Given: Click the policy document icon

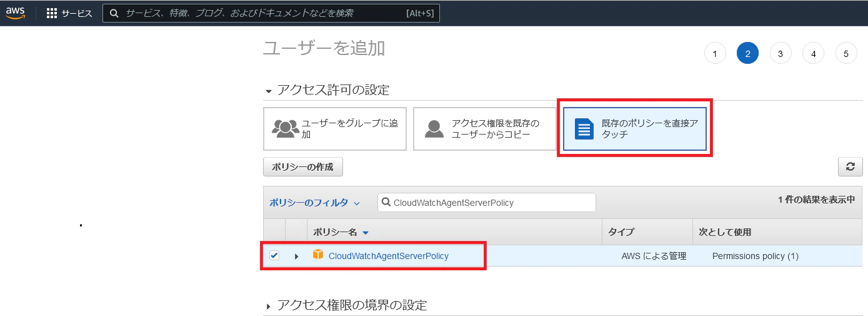Looking at the screenshot, I should pos(584,128).
